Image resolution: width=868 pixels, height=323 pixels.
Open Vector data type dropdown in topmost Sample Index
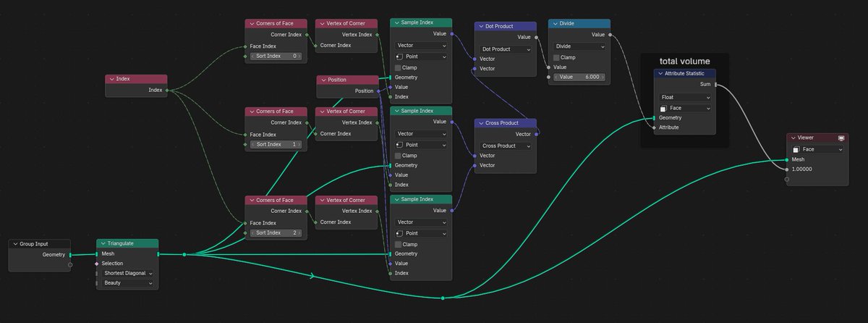tap(421, 45)
